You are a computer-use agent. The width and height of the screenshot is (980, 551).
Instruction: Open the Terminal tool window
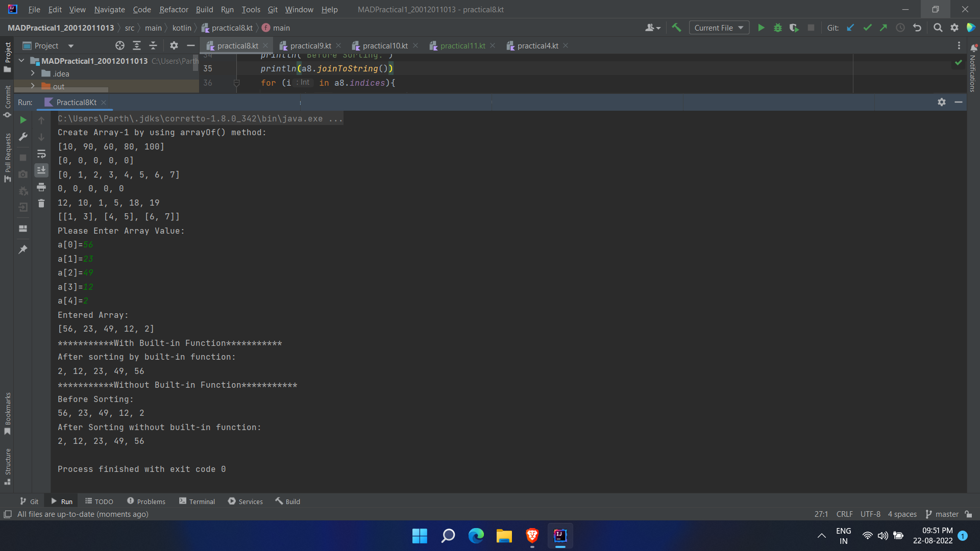197,502
